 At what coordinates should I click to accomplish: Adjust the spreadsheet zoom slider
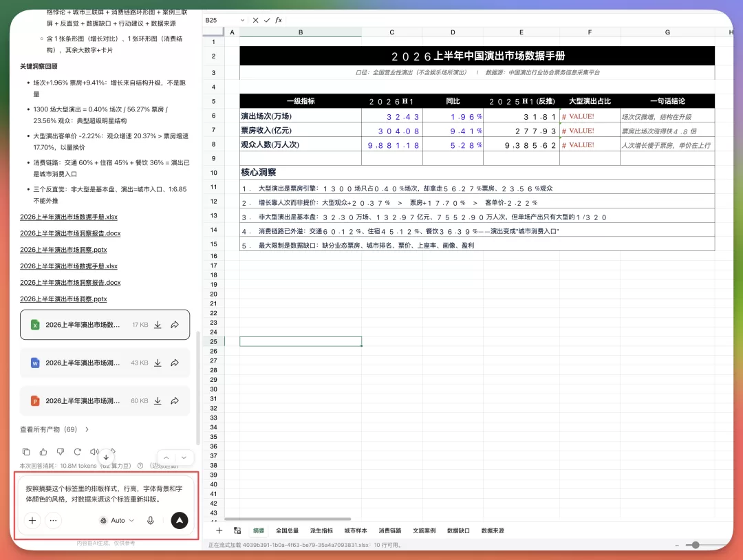(695, 545)
